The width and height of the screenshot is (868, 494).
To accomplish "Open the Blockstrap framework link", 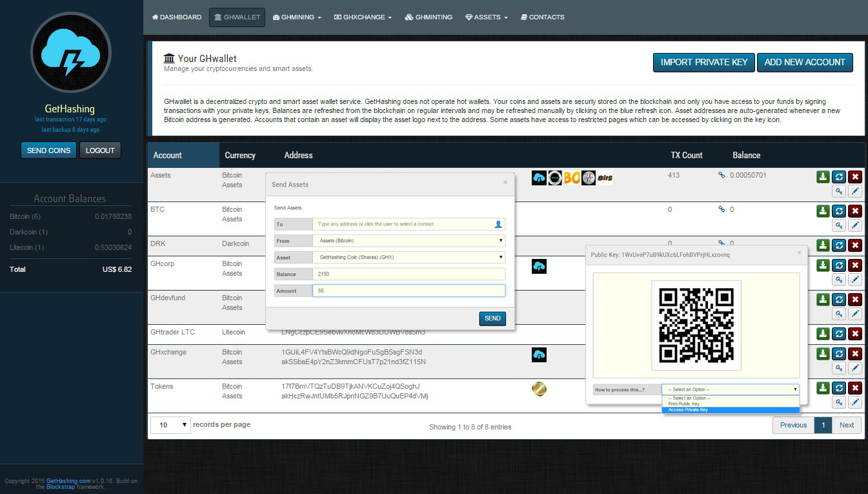I will point(61,487).
